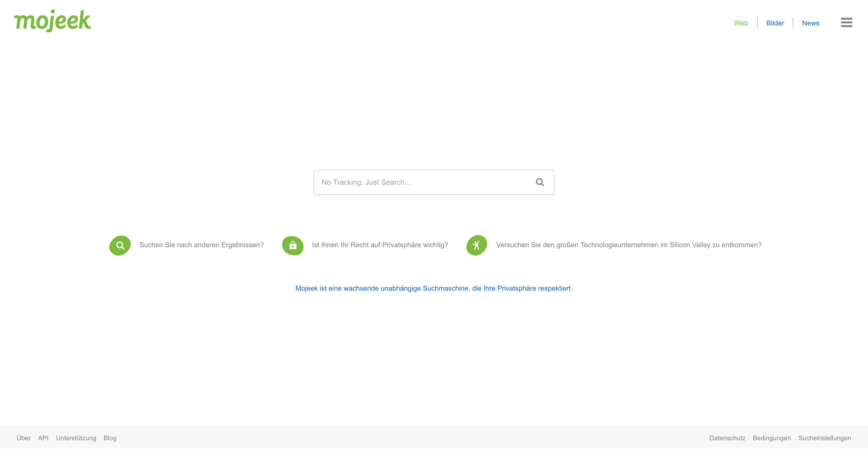Open the hamburger menu
The height and width of the screenshot is (449, 868).
click(x=846, y=23)
